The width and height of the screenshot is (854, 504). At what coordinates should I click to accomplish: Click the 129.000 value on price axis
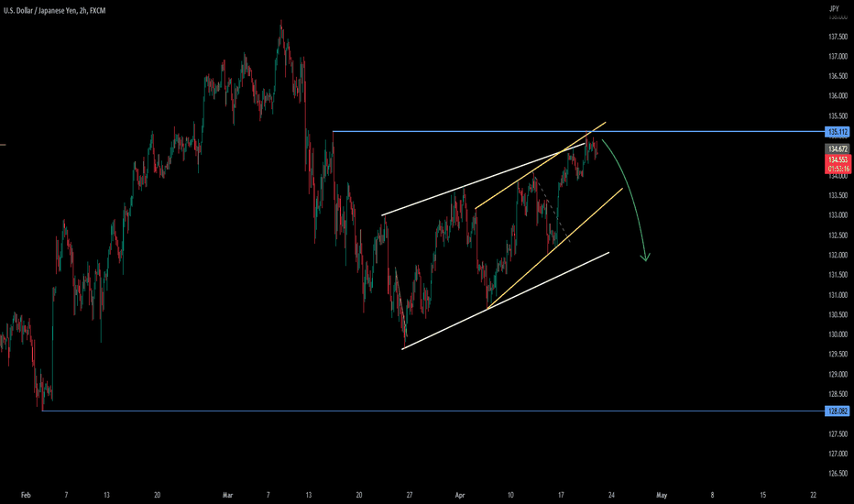[x=838, y=374]
